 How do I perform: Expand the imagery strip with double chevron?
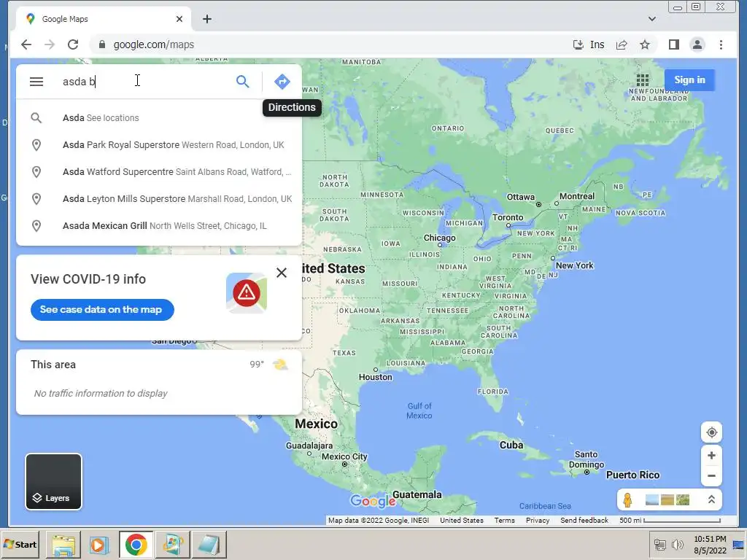point(711,499)
